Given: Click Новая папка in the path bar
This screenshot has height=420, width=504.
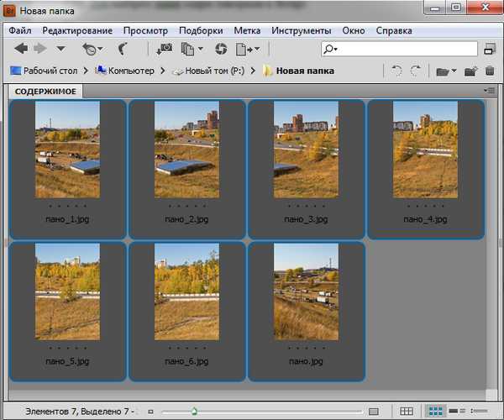Looking at the screenshot, I should (x=298, y=71).
